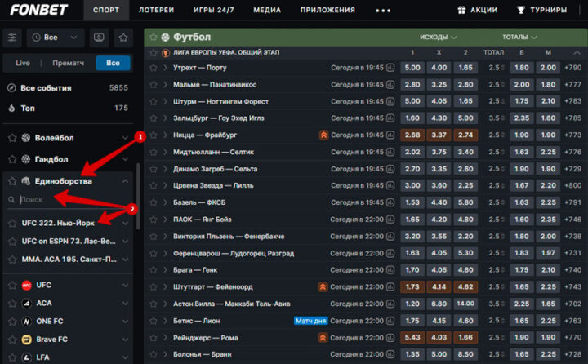
Task: Click the trophy icon for Турниры
Action: point(522,10)
